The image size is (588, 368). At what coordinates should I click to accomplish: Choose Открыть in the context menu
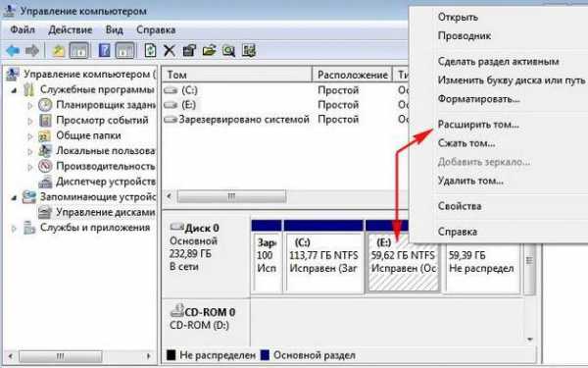pyautogui.click(x=458, y=18)
